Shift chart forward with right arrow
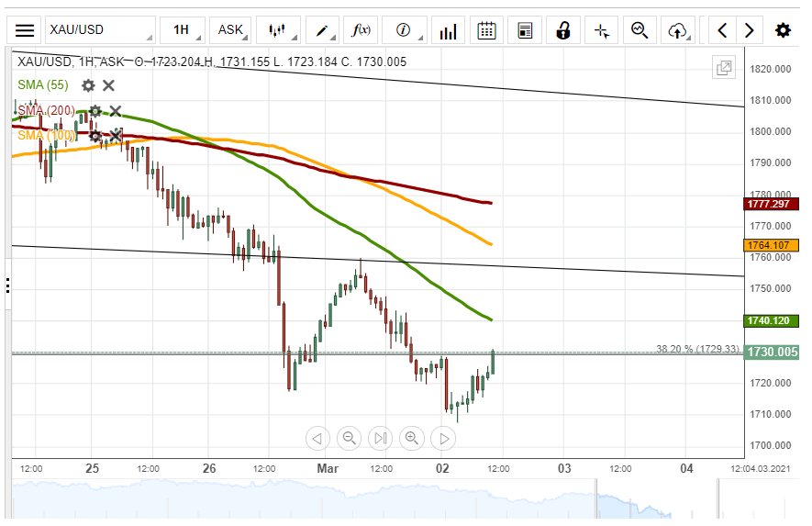 click(749, 30)
